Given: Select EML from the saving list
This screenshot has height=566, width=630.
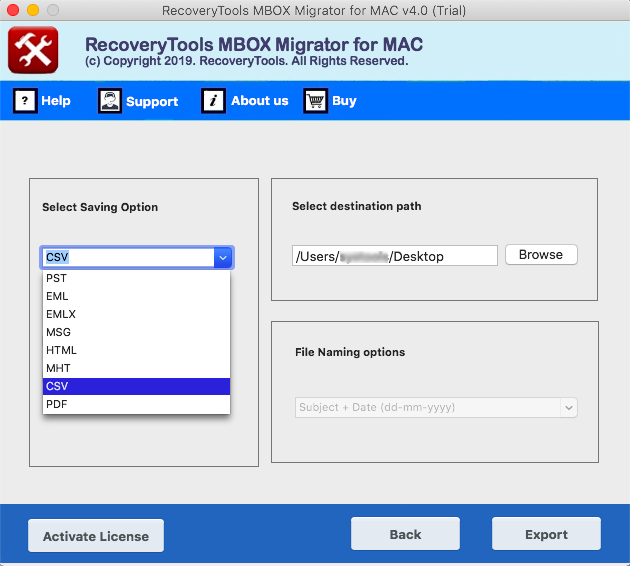Looking at the screenshot, I should click(136, 296).
